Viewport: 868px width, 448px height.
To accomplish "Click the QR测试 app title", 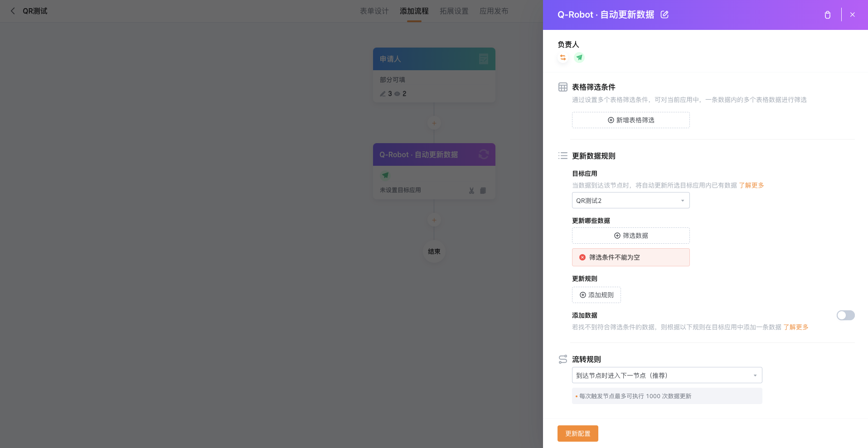I will click(35, 11).
